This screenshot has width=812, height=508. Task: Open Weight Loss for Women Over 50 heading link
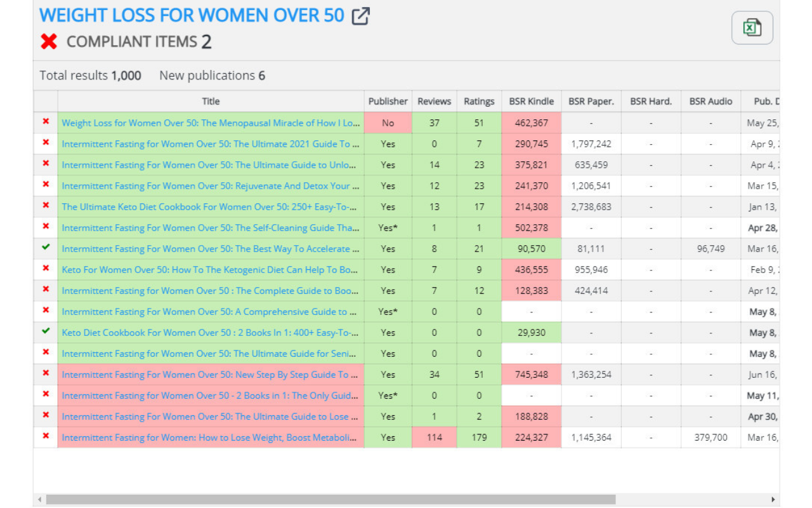pyautogui.click(x=192, y=15)
